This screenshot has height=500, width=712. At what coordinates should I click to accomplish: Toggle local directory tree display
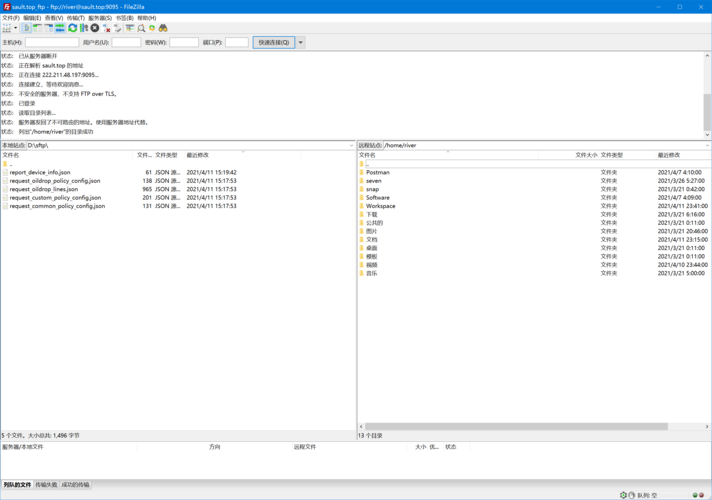(x=38, y=28)
